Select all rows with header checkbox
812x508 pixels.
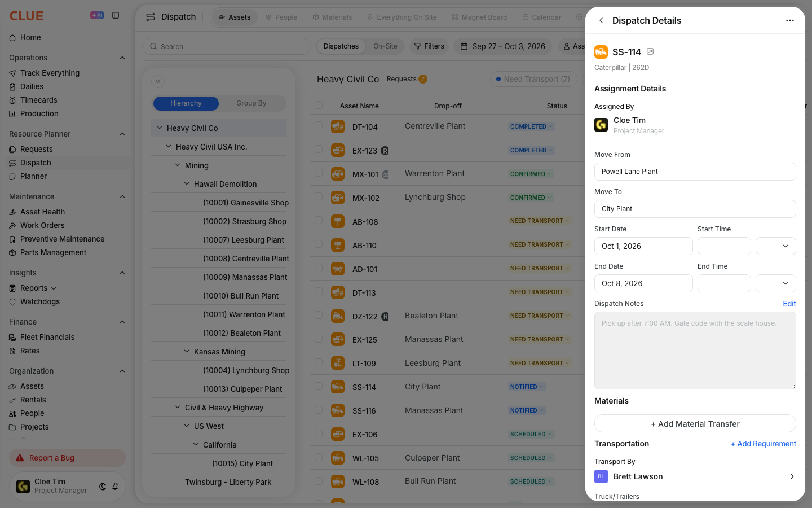[x=319, y=106]
